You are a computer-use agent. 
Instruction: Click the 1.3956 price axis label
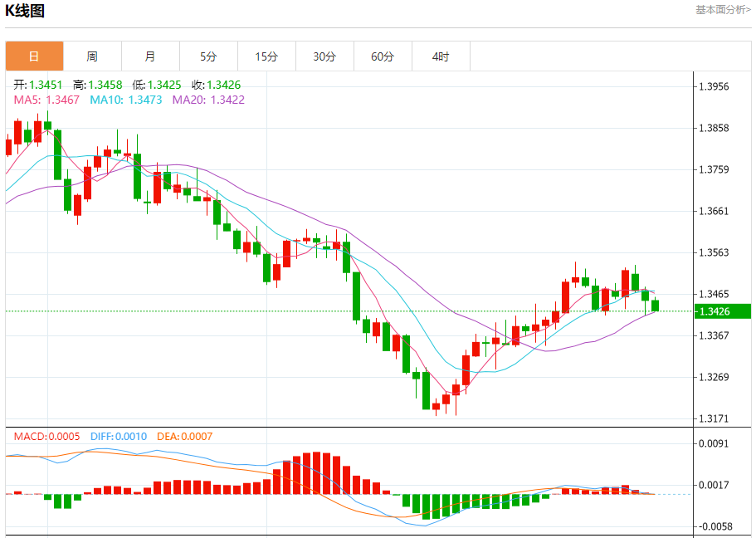click(x=714, y=87)
